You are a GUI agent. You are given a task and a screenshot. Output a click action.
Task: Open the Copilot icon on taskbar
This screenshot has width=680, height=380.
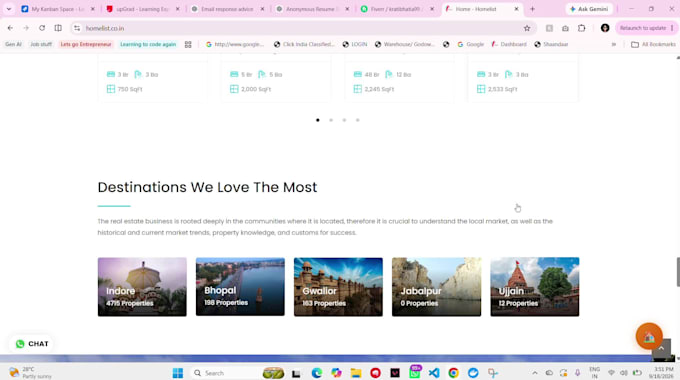coord(336,373)
